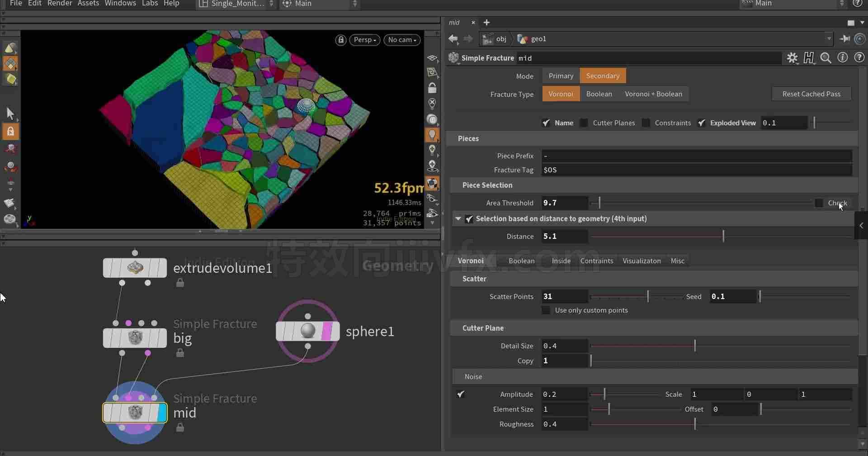This screenshot has height=456, width=868.
Task: Expand the collapsed side panel arrow
Action: pos(861,225)
